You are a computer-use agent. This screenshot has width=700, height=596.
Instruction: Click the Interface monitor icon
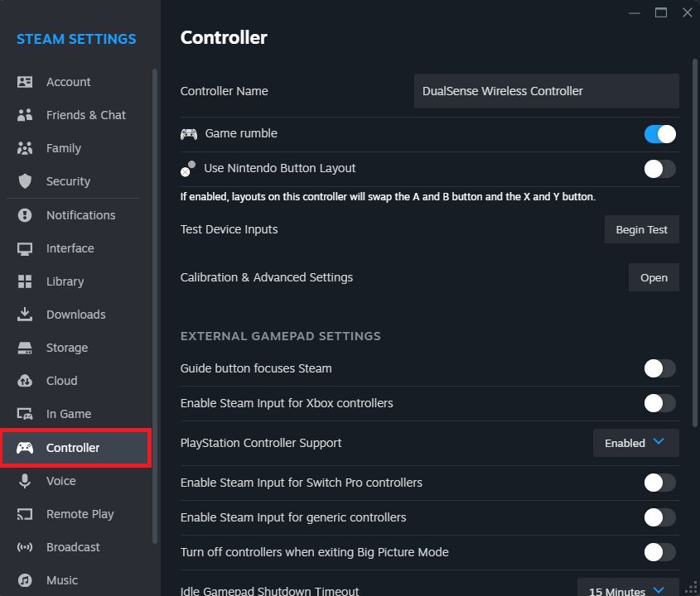coord(25,248)
